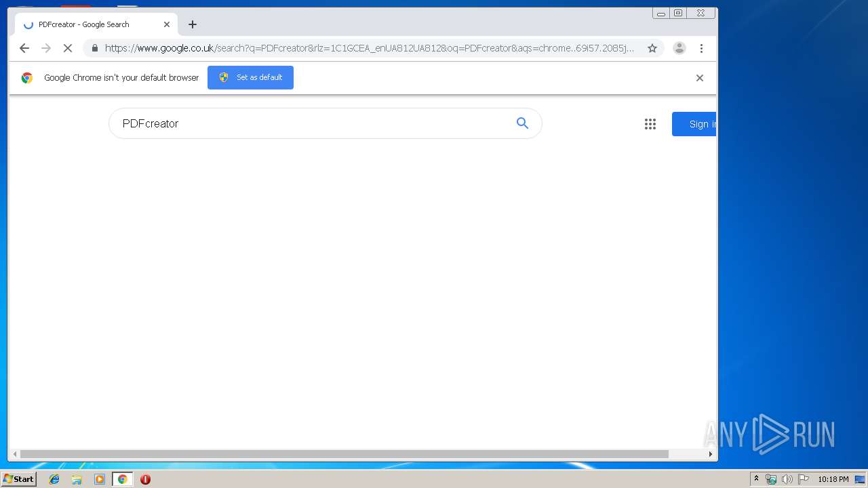Screen dimensions: 868x488
Task: Click the Sign in button
Action: pos(694,124)
